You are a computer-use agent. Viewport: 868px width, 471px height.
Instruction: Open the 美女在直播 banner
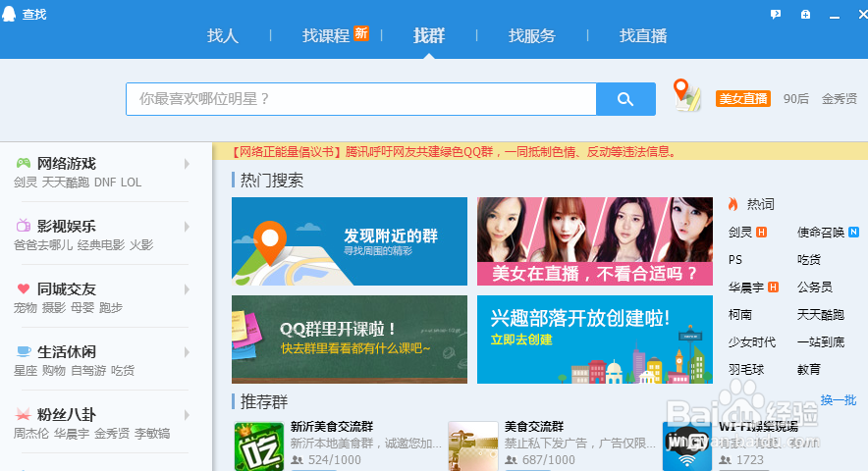coord(594,241)
